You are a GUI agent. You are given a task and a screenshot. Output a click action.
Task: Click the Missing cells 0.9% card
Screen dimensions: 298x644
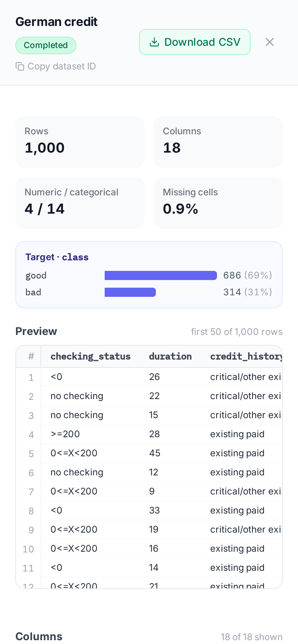click(x=218, y=203)
